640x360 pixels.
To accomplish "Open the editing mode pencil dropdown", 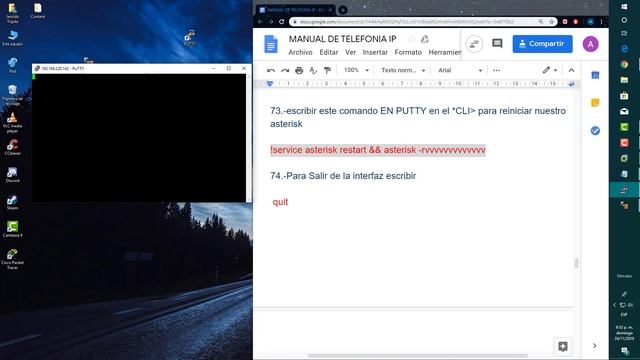I will [x=549, y=70].
